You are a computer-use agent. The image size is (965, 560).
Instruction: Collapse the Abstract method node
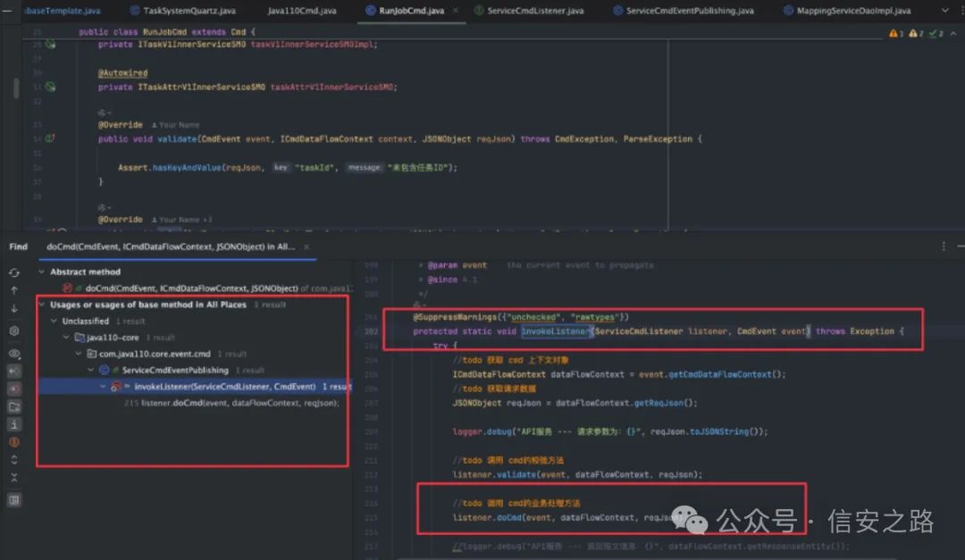(x=41, y=272)
